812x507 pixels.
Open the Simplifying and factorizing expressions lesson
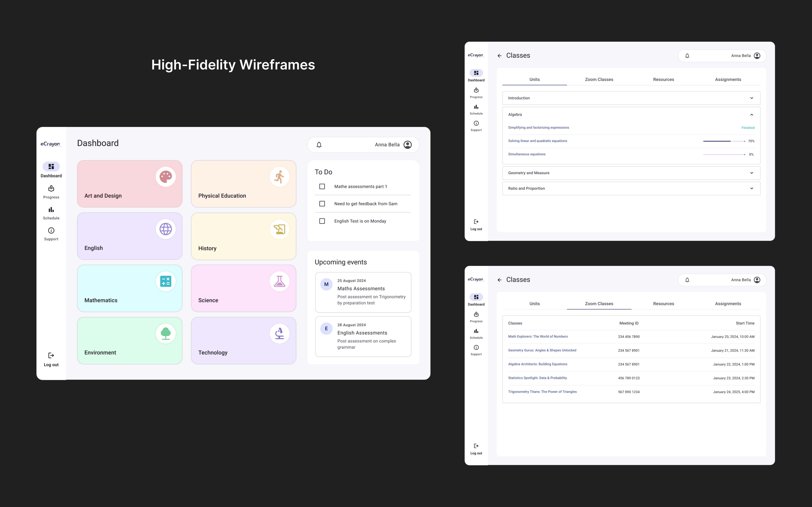[538, 128]
